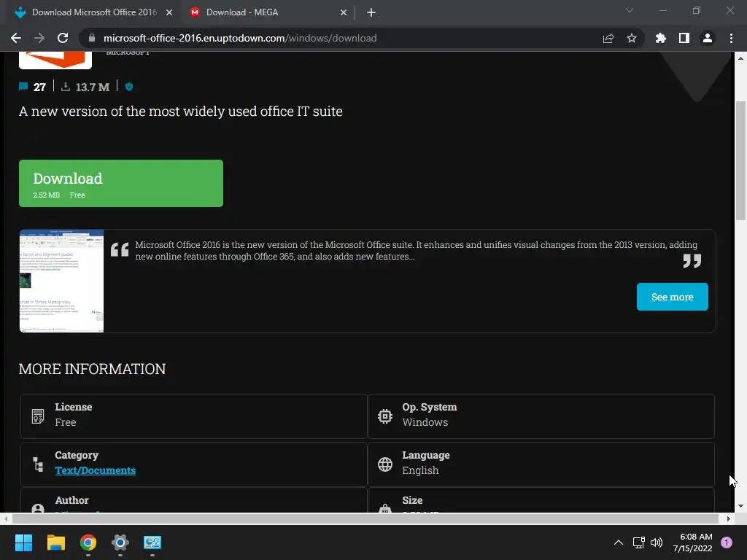
Task: Focus the address bar URL
Action: click(240, 38)
